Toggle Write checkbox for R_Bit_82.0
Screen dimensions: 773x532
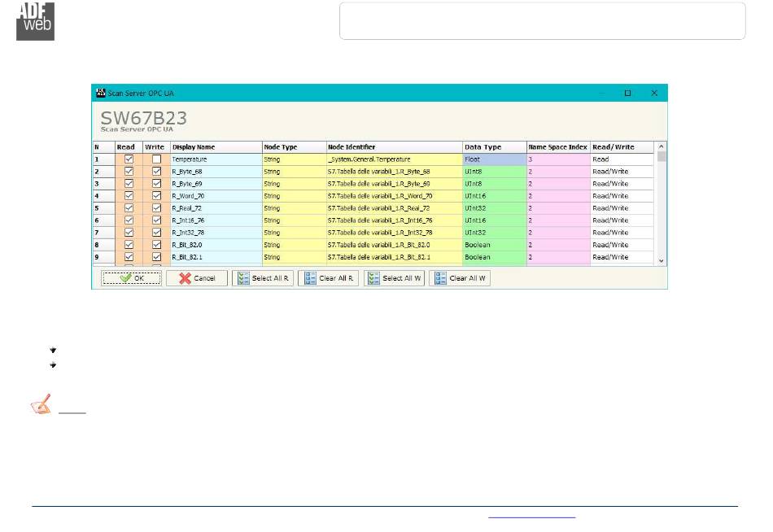(x=156, y=245)
